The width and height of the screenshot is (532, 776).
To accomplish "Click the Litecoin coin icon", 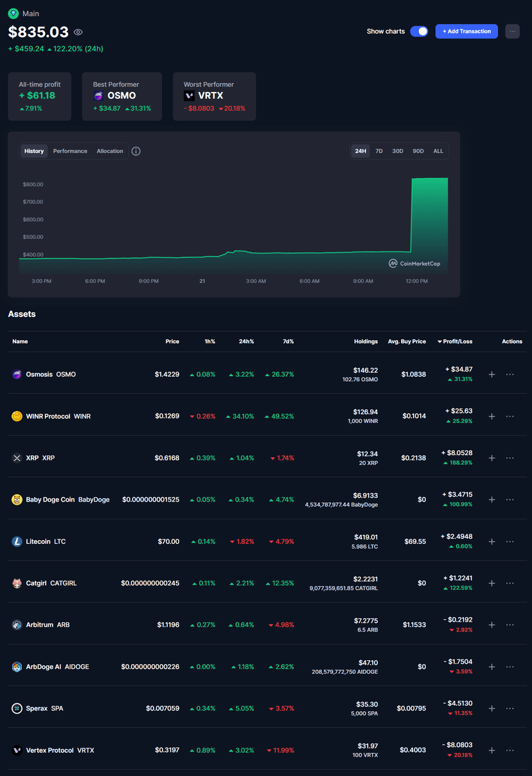I will [x=17, y=541].
